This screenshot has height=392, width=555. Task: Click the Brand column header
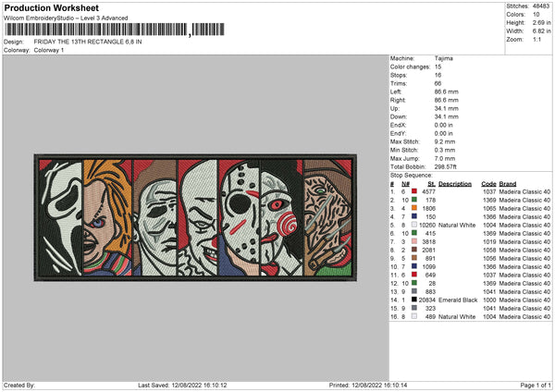508,184
